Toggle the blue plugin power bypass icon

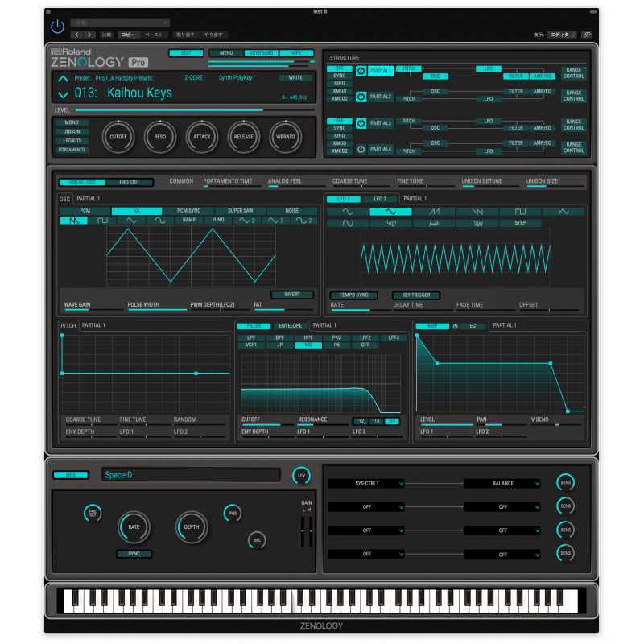click(x=57, y=27)
